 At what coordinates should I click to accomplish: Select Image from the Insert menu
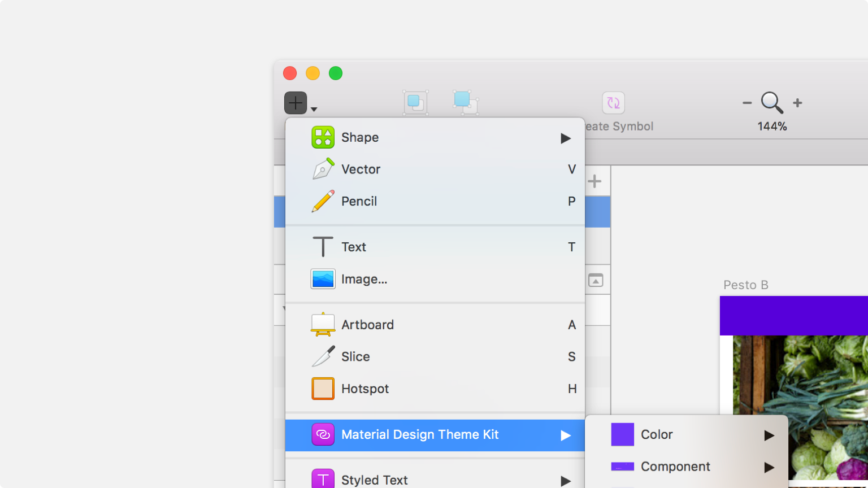point(364,278)
